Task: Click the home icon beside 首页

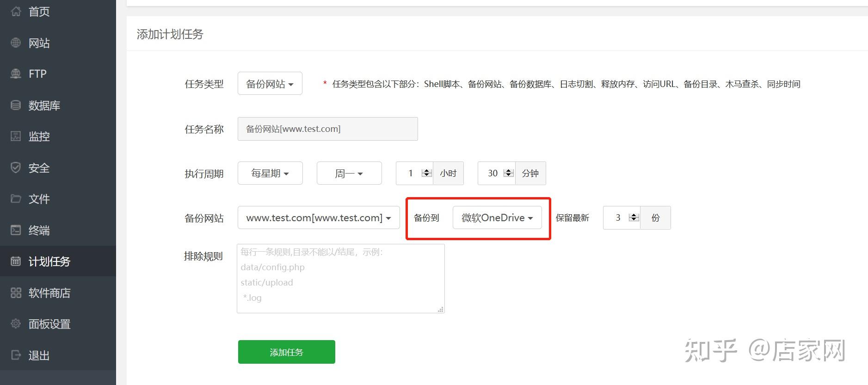Action: pos(16,12)
